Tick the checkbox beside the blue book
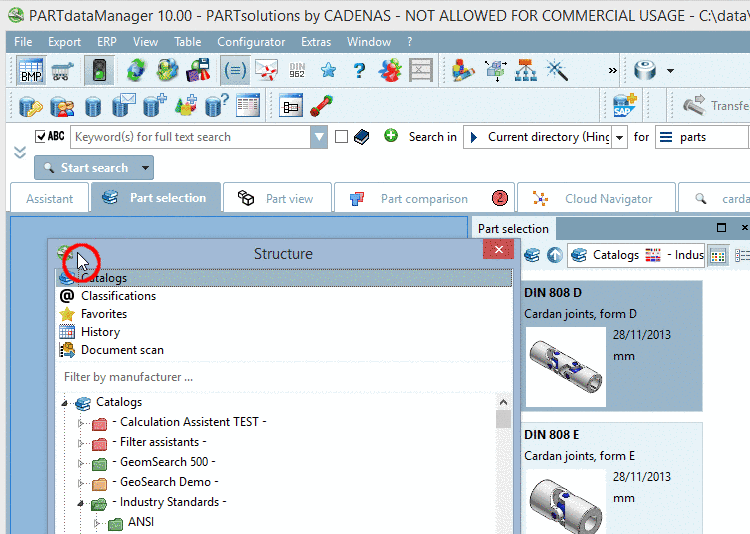 341,137
